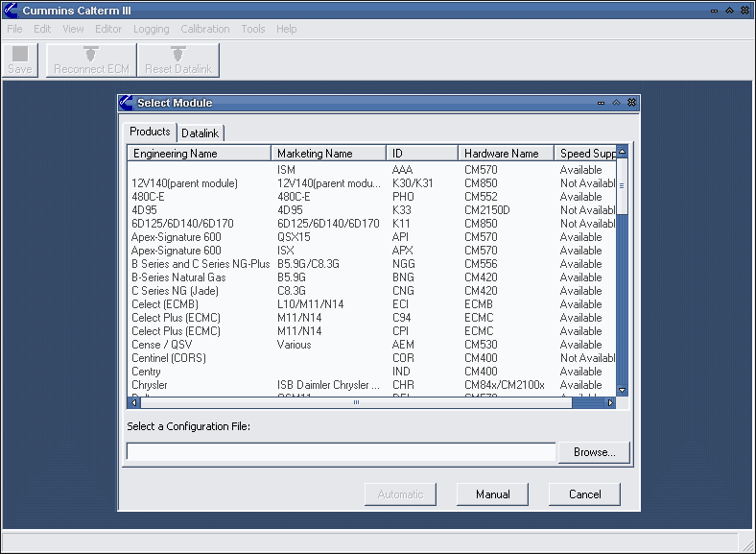Select Celect Plus (ECMC) row with ID C94
The width and height of the screenshot is (756, 554).
[371, 318]
